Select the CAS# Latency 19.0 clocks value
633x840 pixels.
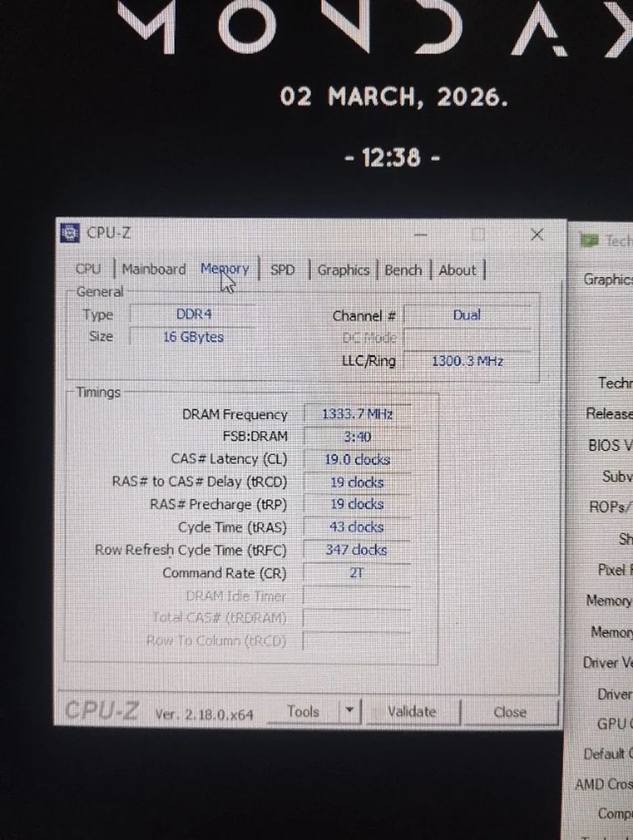(357, 459)
